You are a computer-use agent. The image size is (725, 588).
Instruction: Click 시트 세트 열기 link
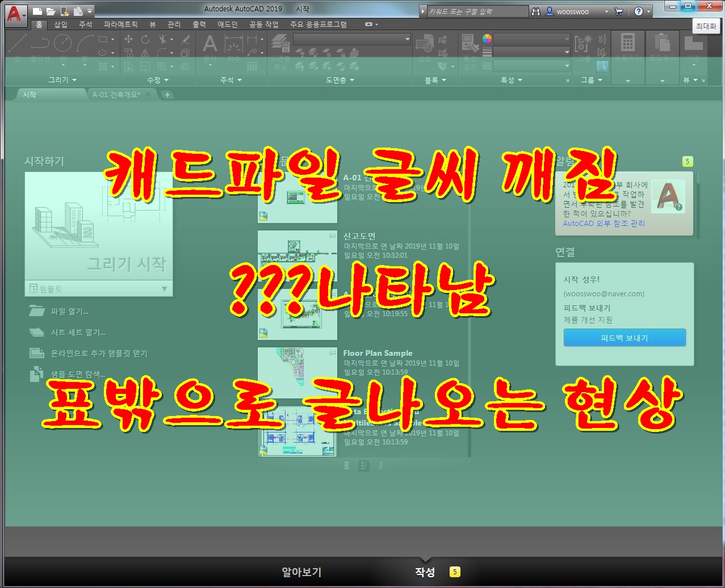[x=78, y=332]
